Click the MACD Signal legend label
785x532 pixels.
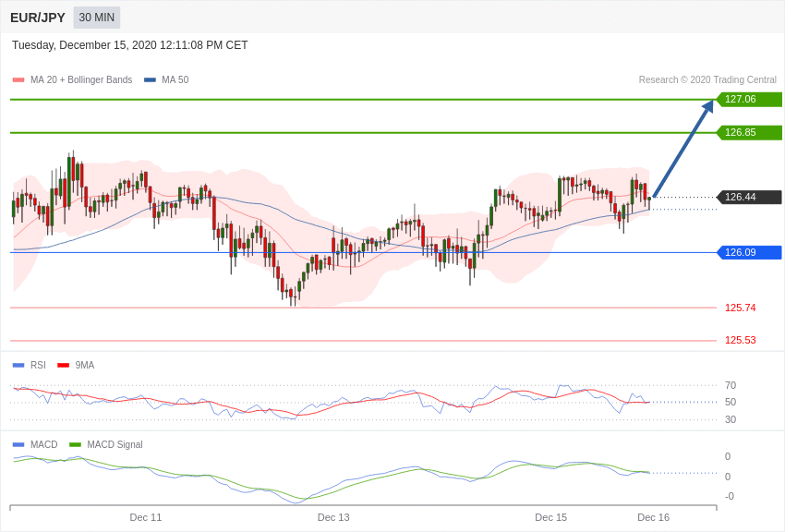115,444
